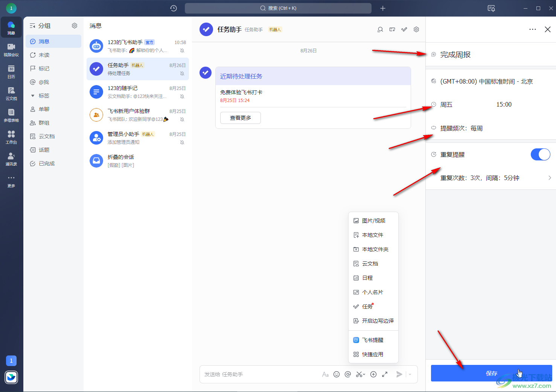
Task: Select 开启边写边译 from the attachment menu
Action: point(373,321)
